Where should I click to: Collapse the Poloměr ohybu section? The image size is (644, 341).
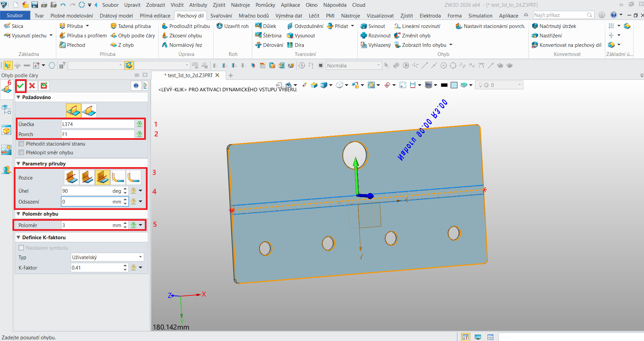[x=19, y=214]
